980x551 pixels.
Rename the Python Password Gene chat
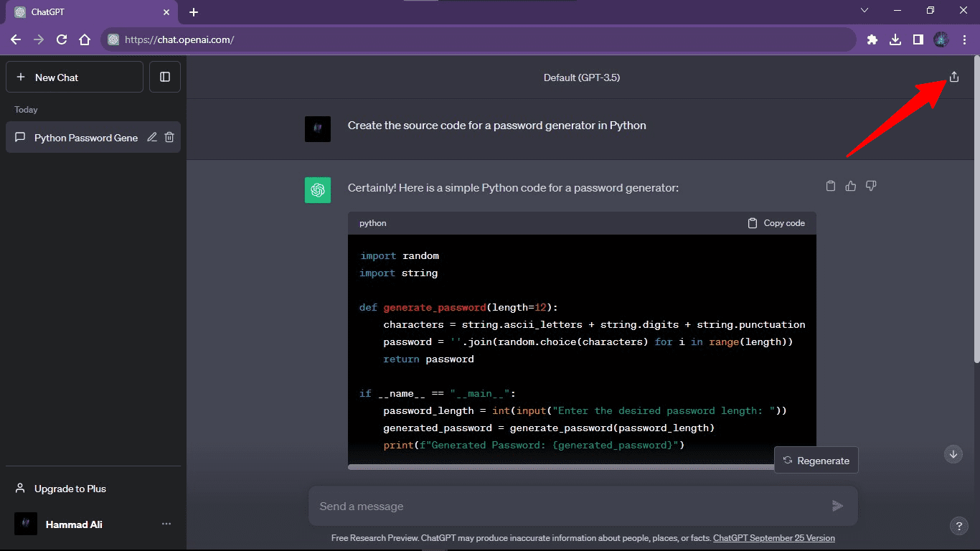[152, 137]
